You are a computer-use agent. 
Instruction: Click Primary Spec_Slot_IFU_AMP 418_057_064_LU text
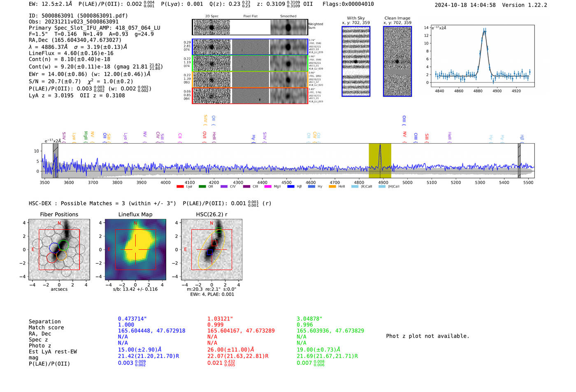(x=95, y=28)
